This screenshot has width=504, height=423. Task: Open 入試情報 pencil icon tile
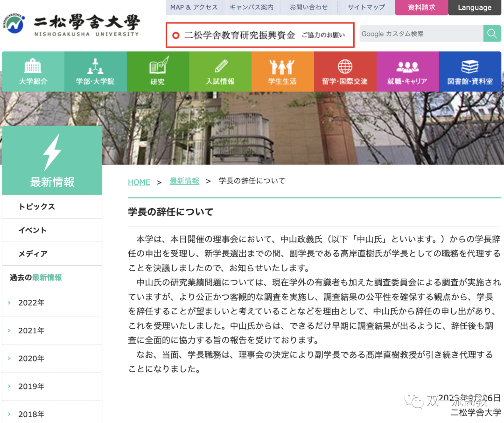click(x=220, y=71)
